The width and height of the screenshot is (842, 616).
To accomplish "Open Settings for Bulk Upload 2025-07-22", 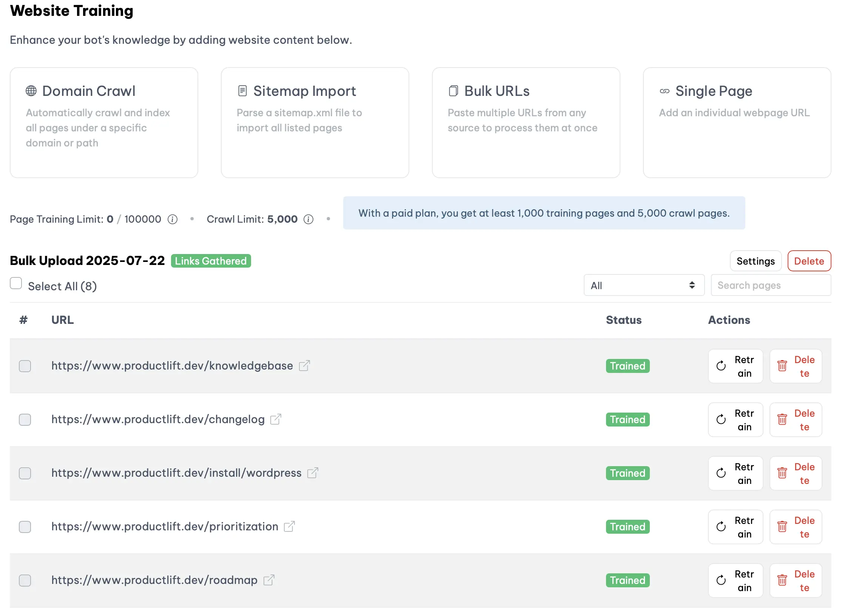I will [755, 261].
